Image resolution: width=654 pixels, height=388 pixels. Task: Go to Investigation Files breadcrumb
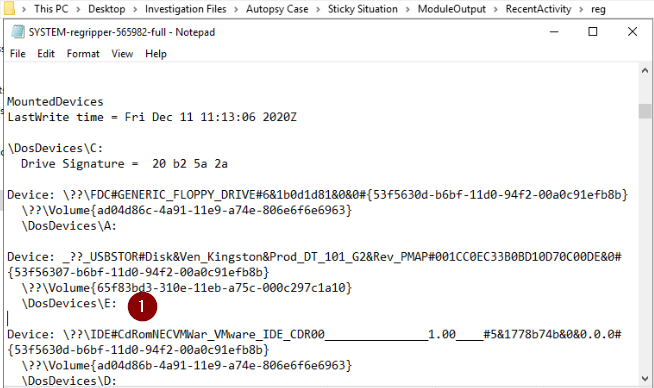tap(186, 9)
